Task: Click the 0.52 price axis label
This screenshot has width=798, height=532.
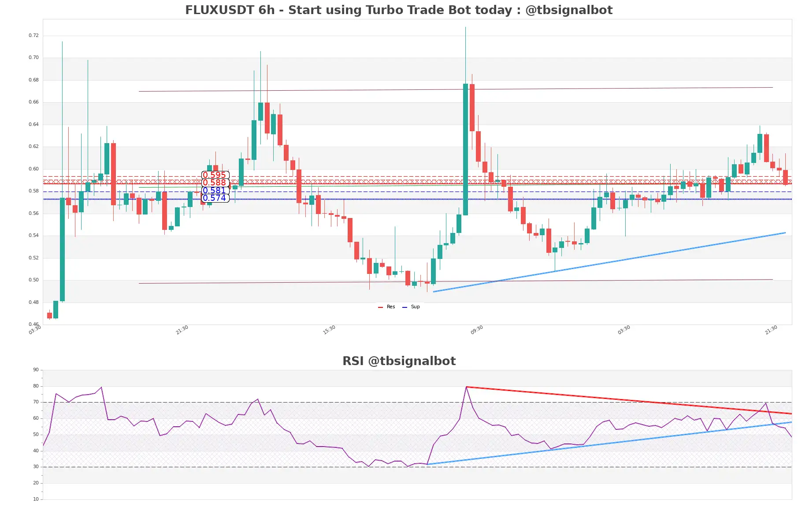Action: 33,258
